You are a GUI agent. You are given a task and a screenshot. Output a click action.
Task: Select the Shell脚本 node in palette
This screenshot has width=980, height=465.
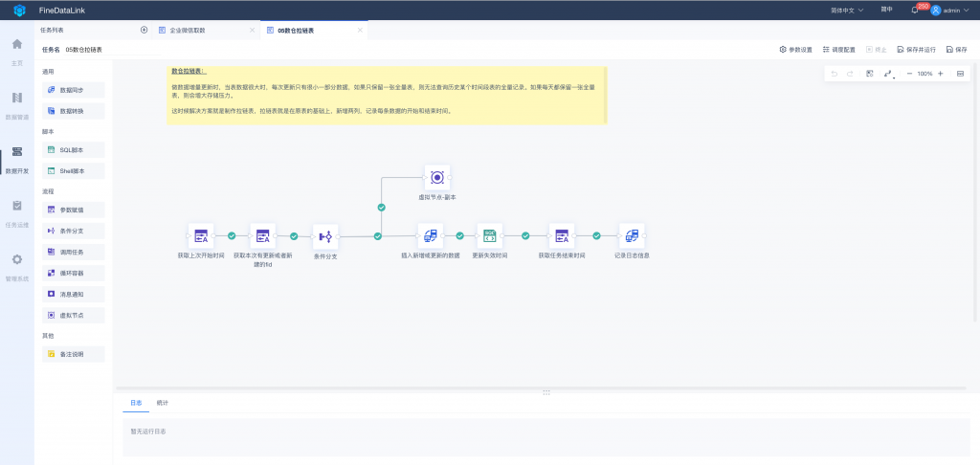click(x=73, y=170)
